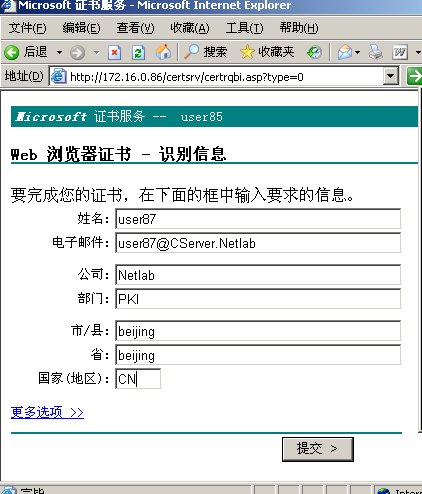Open the 查看(V) menu
422x494 pixels.
tap(135, 28)
